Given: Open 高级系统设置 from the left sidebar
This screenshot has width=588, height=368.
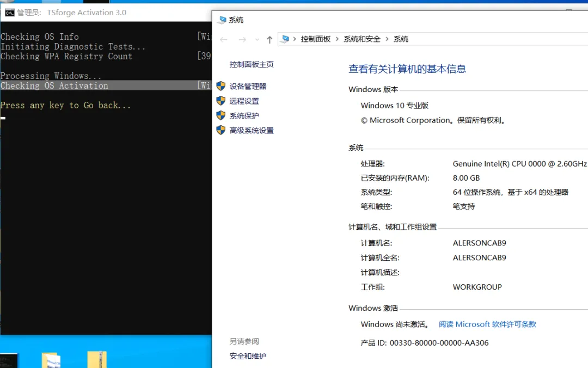Looking at the screenshot, I should pyautogui.click(x=252, y=130).
